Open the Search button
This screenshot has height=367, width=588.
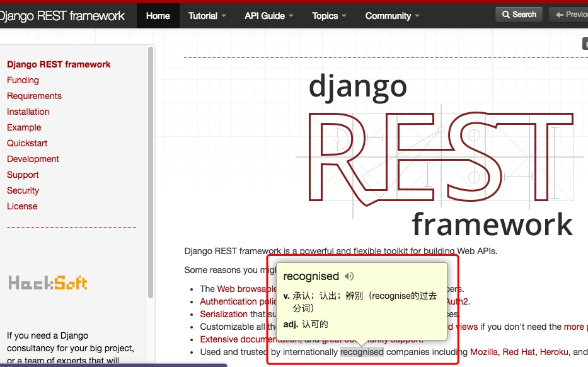coord(519,15)
